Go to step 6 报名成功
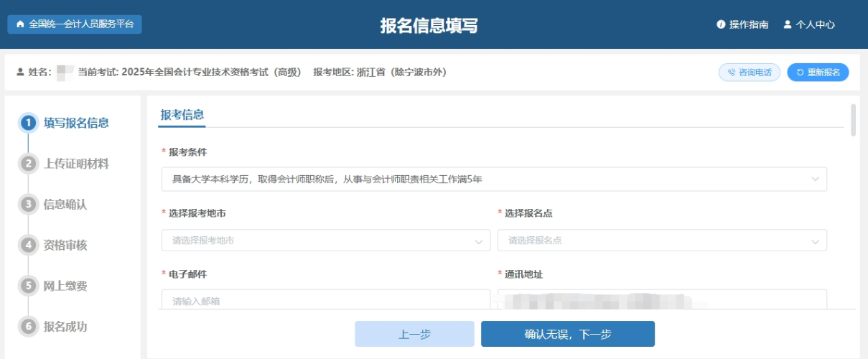 point(65,327)
